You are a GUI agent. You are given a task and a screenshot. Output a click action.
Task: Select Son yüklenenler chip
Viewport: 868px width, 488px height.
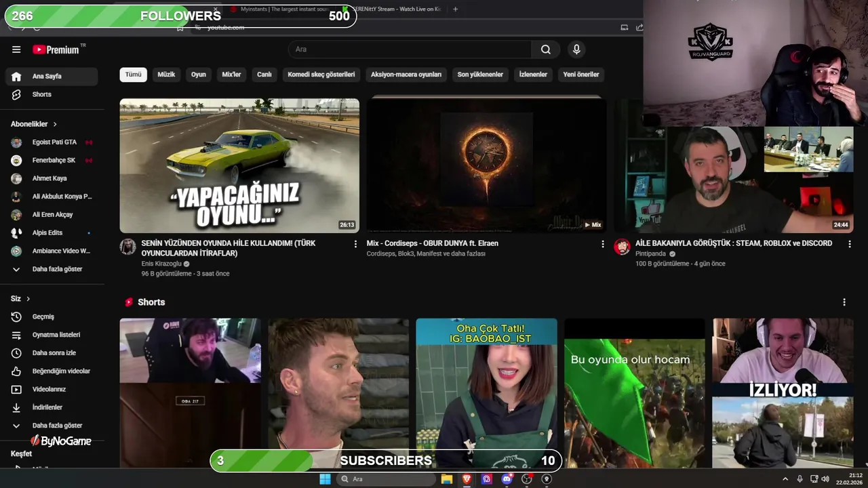(480, 75)
